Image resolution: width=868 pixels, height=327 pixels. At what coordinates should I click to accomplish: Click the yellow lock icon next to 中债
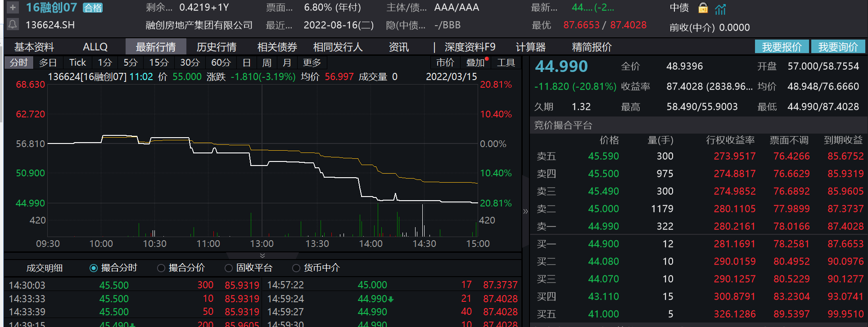703,8
